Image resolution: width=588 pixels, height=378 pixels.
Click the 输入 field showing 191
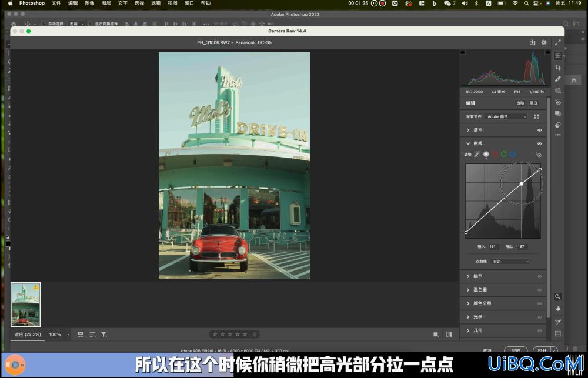coord(493,247)
